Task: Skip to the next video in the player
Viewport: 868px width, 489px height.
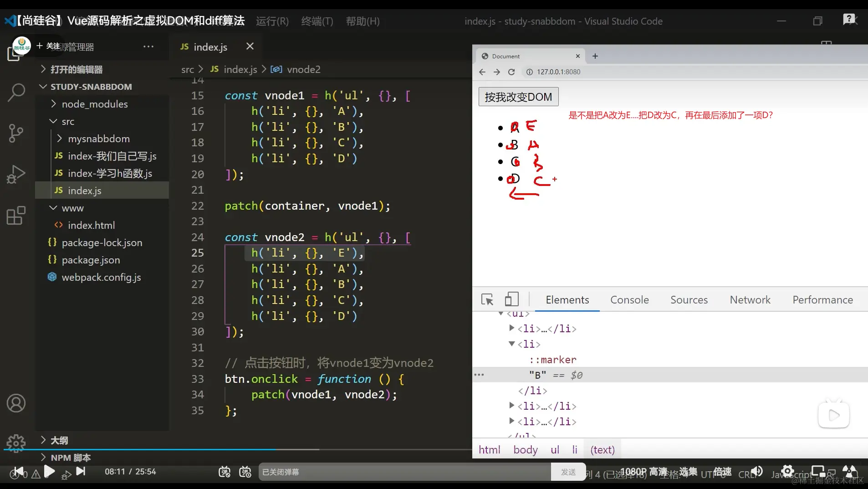Action: [x=81, y=471]
